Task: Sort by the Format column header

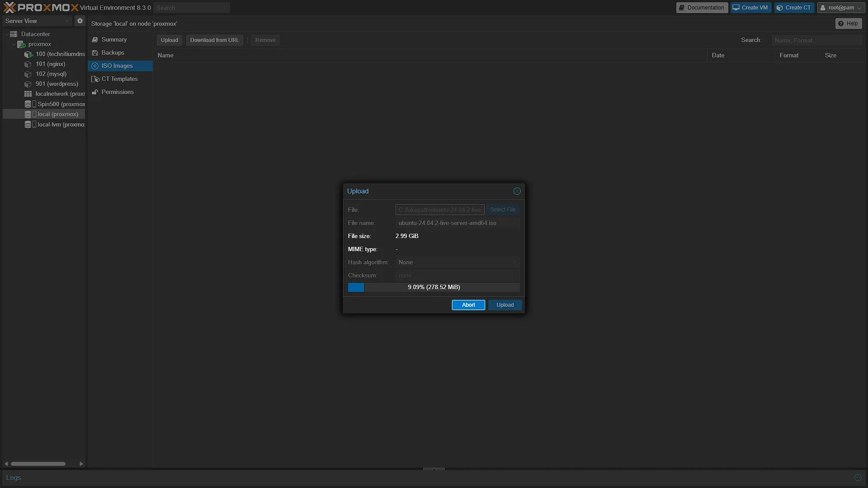Action: tap(797, 55)
